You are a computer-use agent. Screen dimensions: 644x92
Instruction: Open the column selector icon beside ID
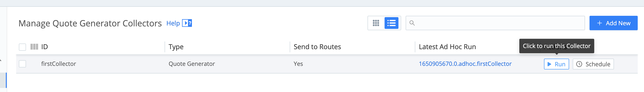point(34,47)
